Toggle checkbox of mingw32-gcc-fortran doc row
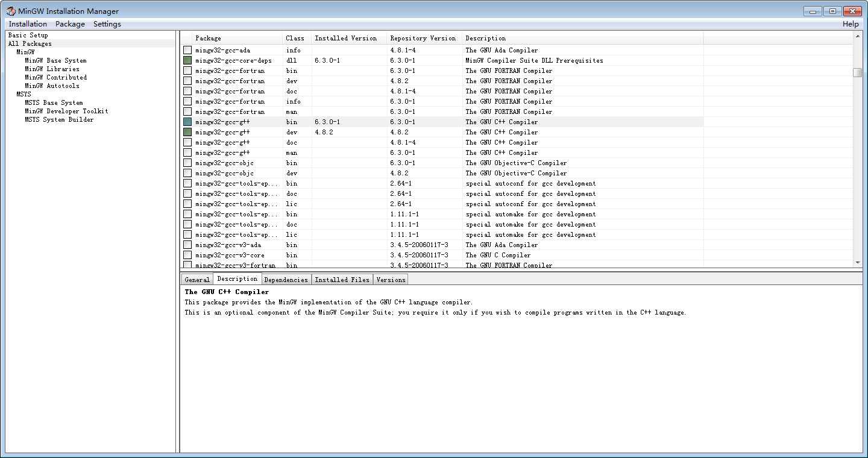Image resolution: width=868 pixels, height=458 pixels. (x=187, y=91)
